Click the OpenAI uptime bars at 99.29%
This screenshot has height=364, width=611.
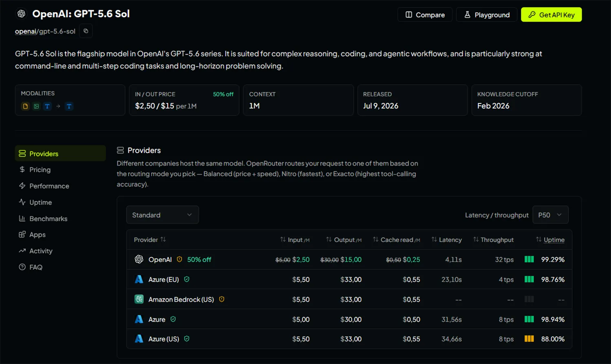pos(529,259)
